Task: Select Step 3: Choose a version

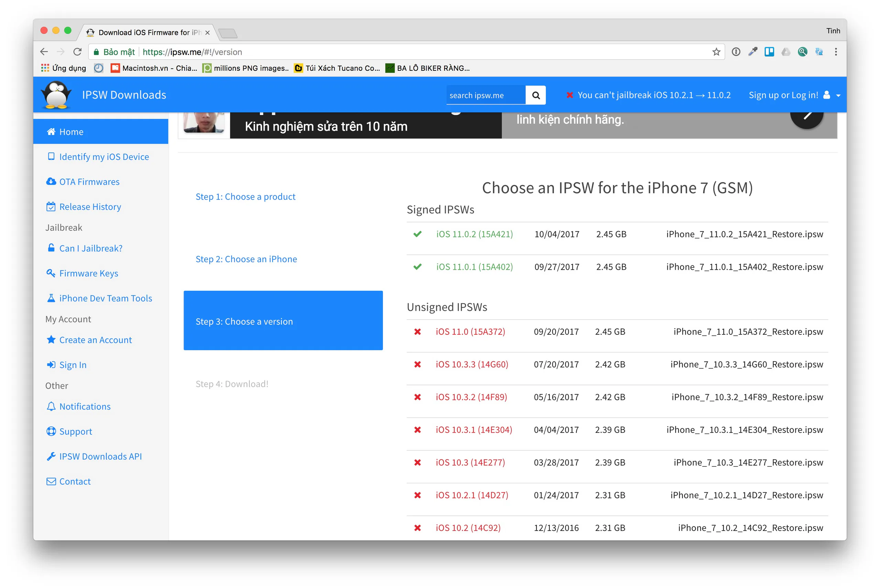Action: pos(283,321)
